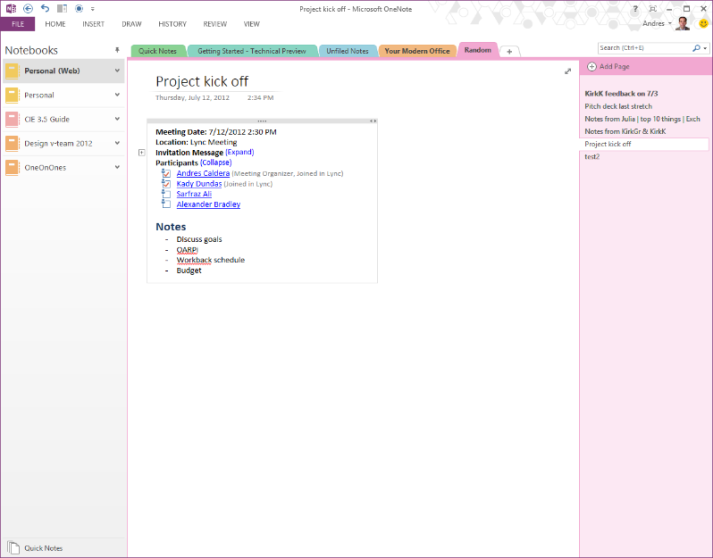The height and width of the screenshot is (558, 713).
Task: Select the Design v-team 2012 notebook icon
Action: 12,143
